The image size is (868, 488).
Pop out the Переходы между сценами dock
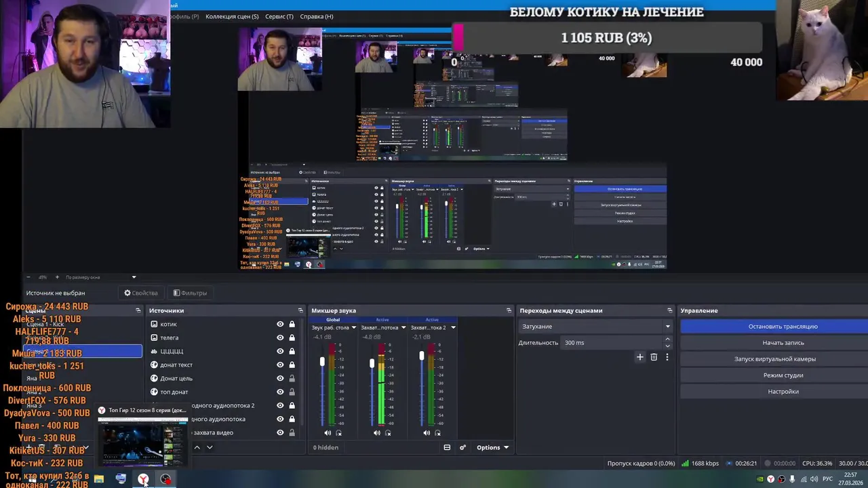670,310
